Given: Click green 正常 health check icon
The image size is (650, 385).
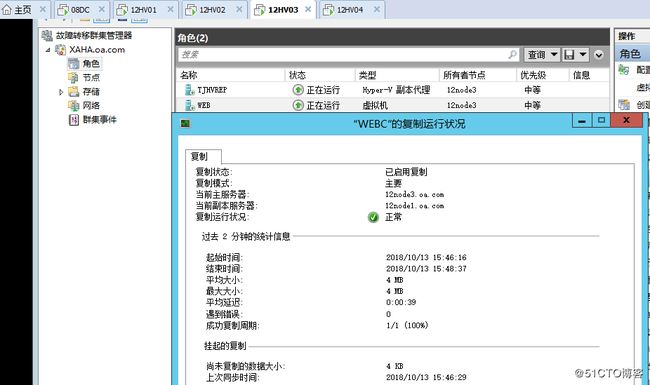Looking at the screenshot, I should coord(373,217).
